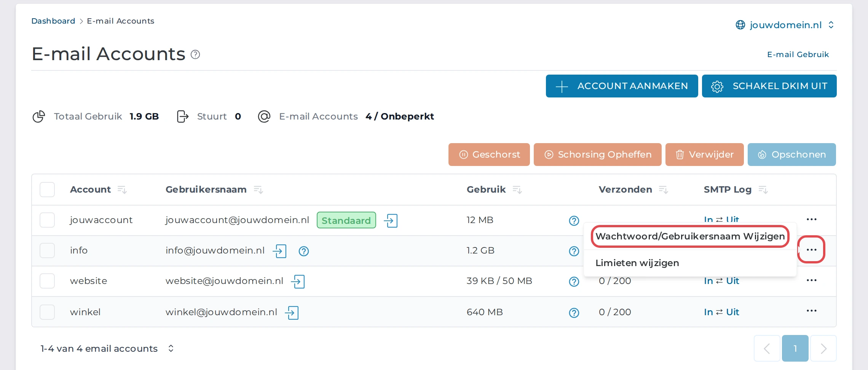Open three-dot menu for winkel row
The image size is (868, 370).
tap(812, 311)
